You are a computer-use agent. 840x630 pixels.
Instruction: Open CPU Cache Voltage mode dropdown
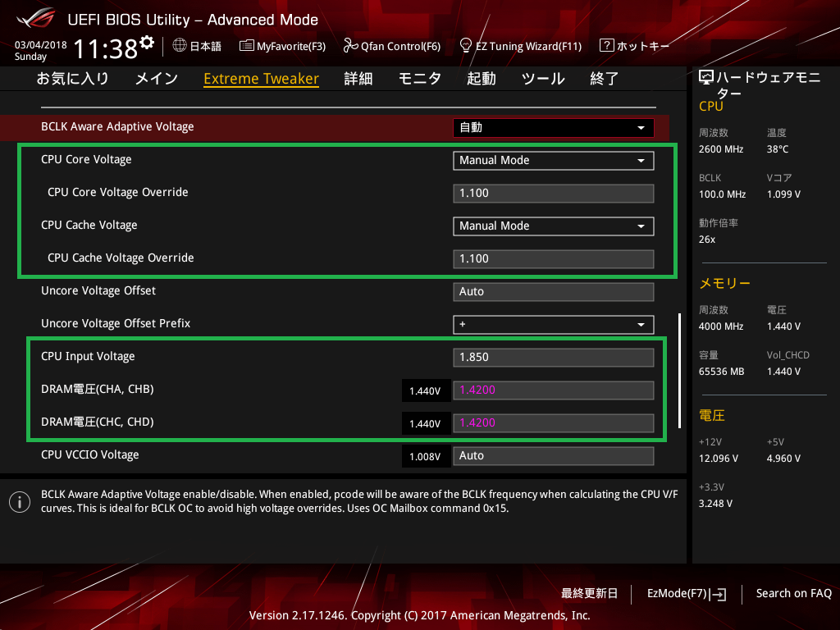pos(554,226)
